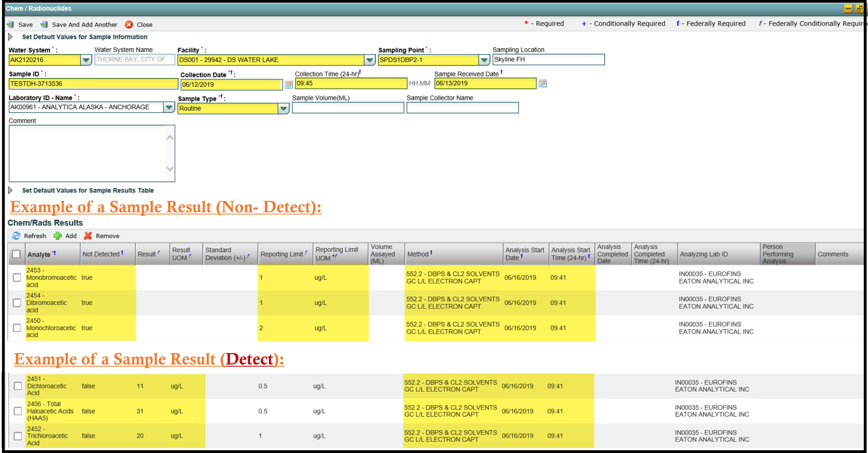Screen dimensions: 868x453
Task: Click the red Close icon
Action: coord(129,24)
